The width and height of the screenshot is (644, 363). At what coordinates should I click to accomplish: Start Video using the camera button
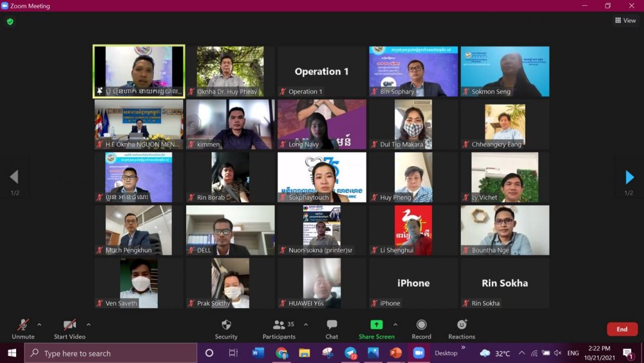click(70, 326)
